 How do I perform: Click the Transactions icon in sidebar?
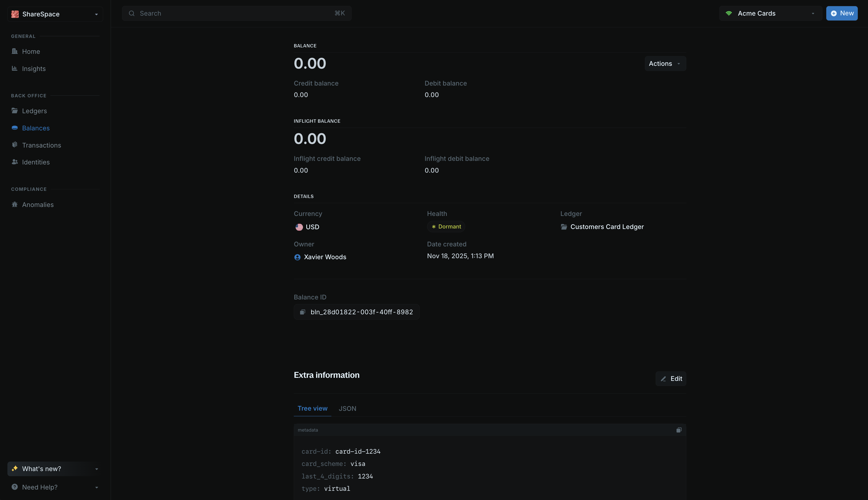[x=14, y=145]
